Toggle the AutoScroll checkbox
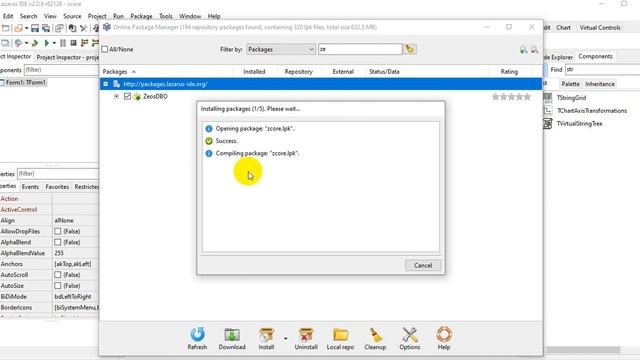The width and height of the screenshot is (640, 360). [58, 275]
